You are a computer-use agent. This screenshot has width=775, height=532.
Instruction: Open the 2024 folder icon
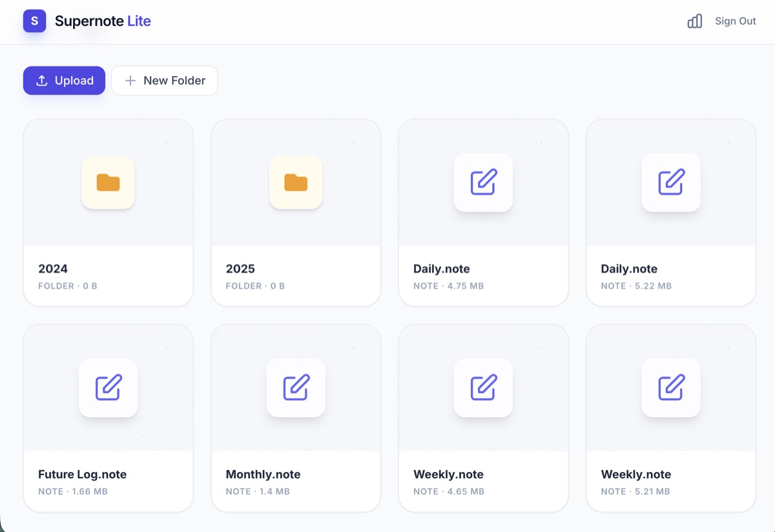[x=108, y=183]
